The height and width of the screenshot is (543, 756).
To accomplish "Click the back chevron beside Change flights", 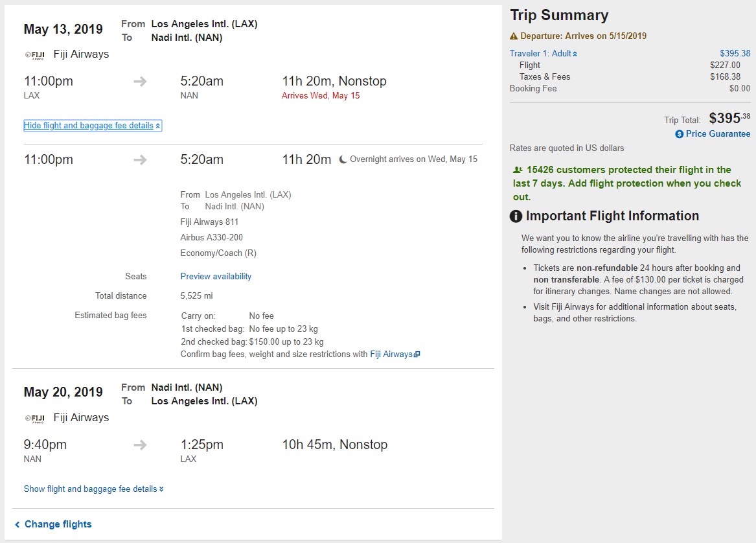I will (x=17, y=524).
